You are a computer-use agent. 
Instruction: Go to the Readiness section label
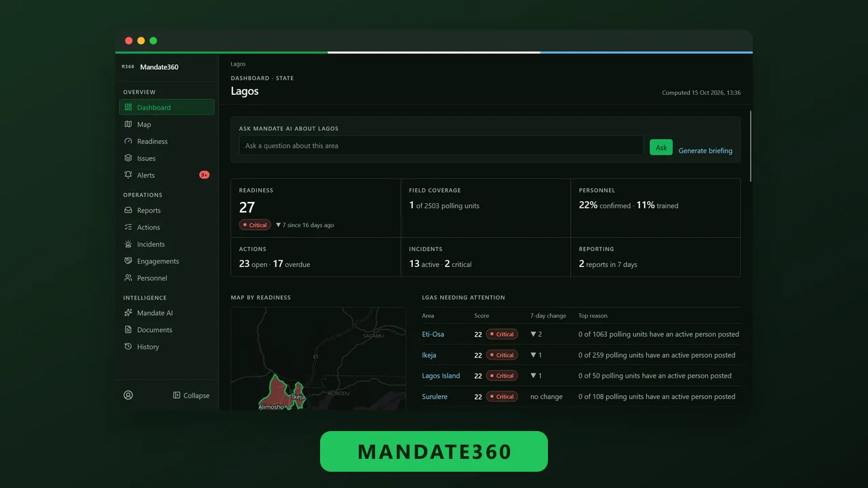point(152,141)
